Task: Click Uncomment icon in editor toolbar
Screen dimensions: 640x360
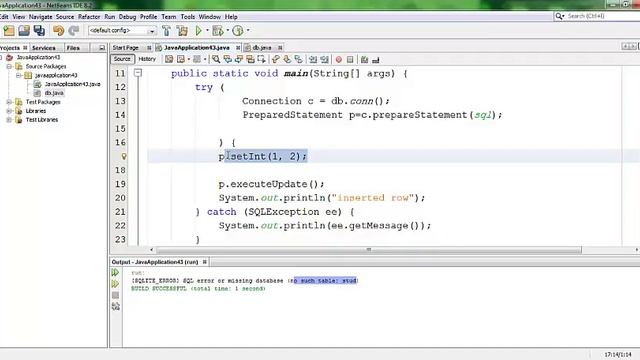Action: pyautogui.click(x=376, y=60)
